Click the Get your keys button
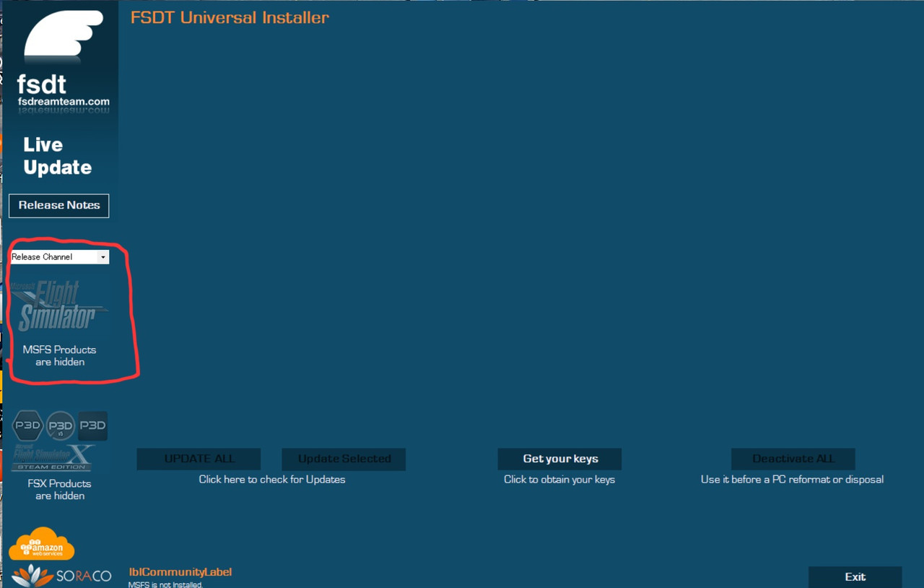The image size is (924, 588). click(x=559, y=459)
